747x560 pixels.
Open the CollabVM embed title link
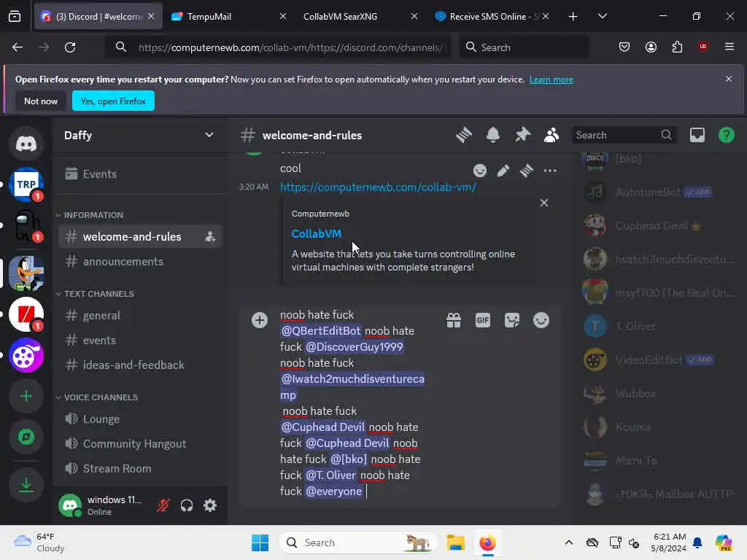[317, 234]
